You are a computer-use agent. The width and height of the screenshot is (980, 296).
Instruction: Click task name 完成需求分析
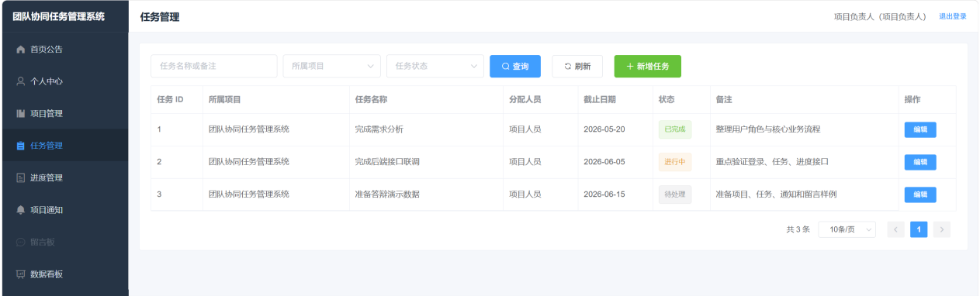379,129
